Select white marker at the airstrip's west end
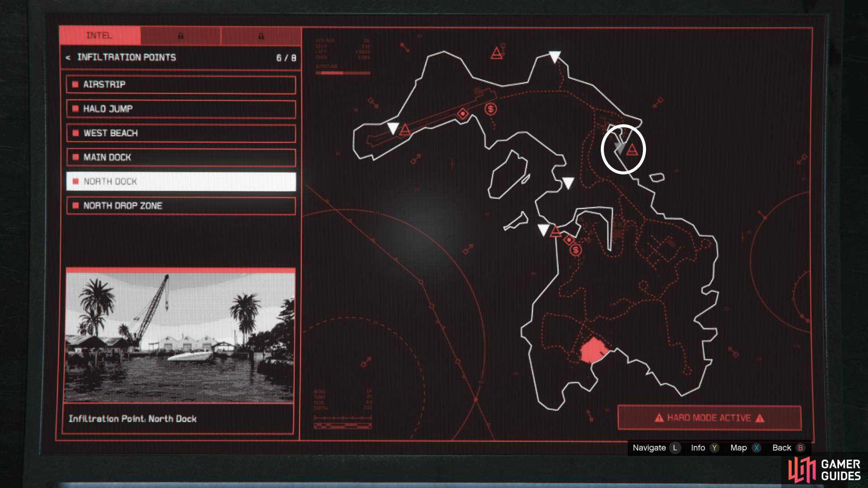The height and width of the screenshot is (488, 868). coord(393,128)
